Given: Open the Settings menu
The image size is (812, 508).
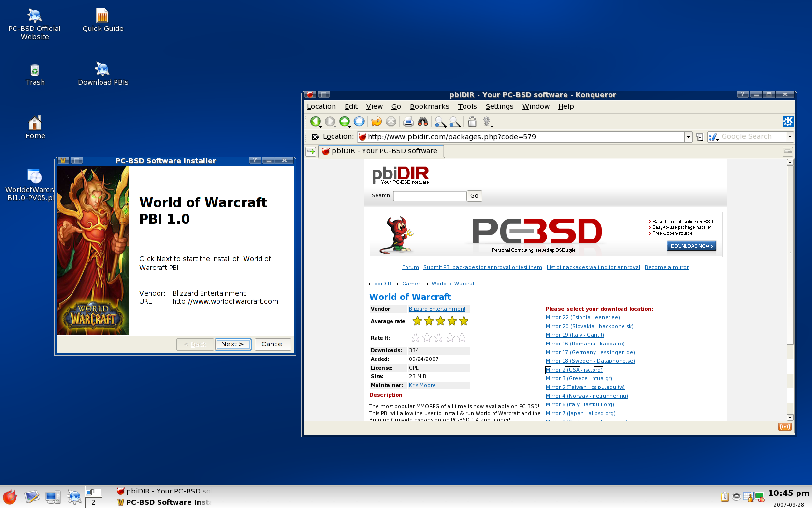Looking at the screenshot, I should pyautogui.click(x=499, y=106).
